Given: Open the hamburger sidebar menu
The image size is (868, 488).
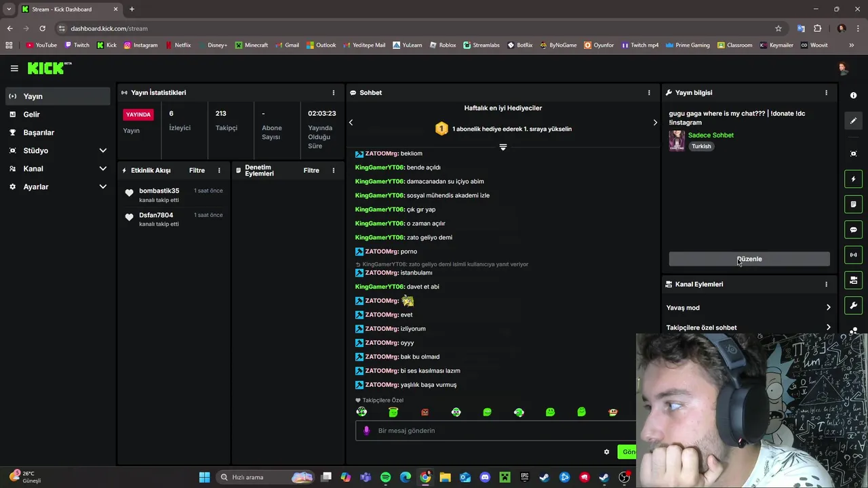Looking at the screenshot, I should 14,68.
